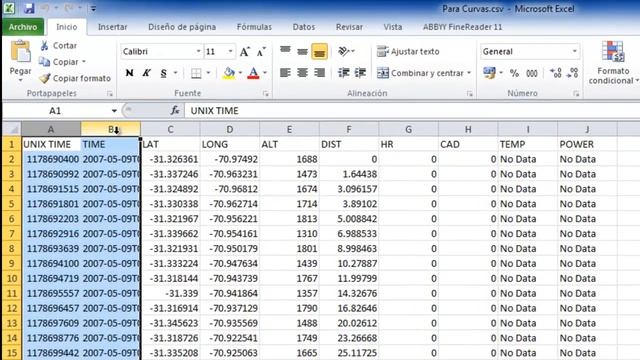Open Combinar y centrar dropdown arrow
The image size is (640, 360).
[x=469, y=73]
